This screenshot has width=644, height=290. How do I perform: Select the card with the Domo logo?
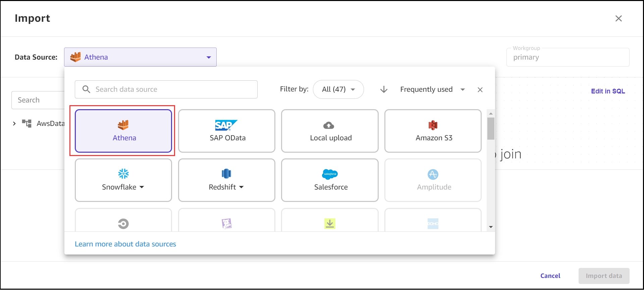(433, 220)
